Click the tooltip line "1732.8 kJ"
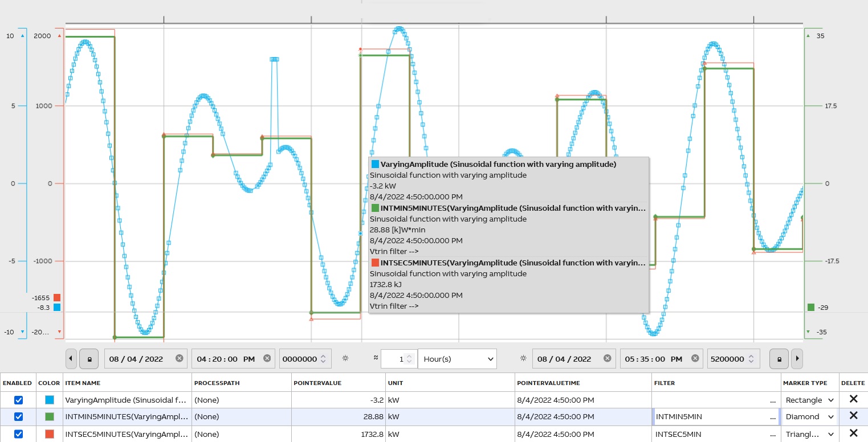The image size is (868, 442). 387,284
